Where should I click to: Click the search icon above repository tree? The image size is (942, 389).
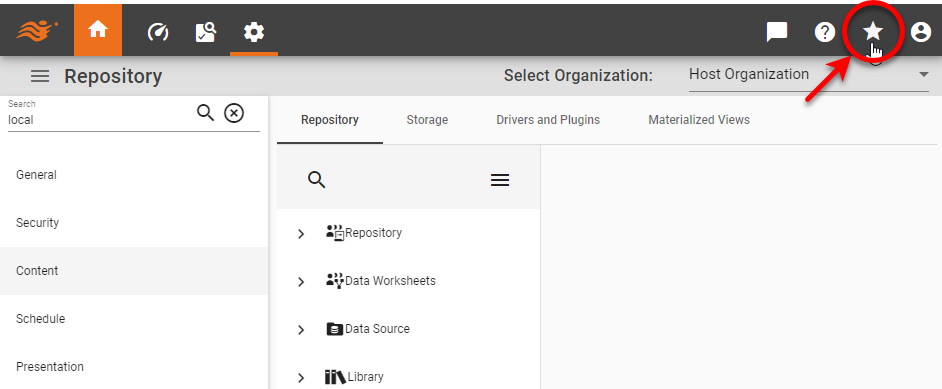point(317,179)
